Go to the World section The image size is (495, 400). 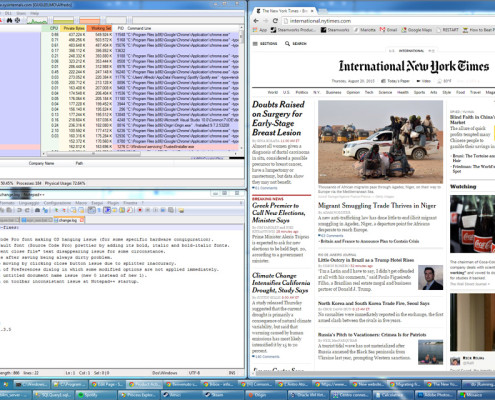(x=272, y=92)
